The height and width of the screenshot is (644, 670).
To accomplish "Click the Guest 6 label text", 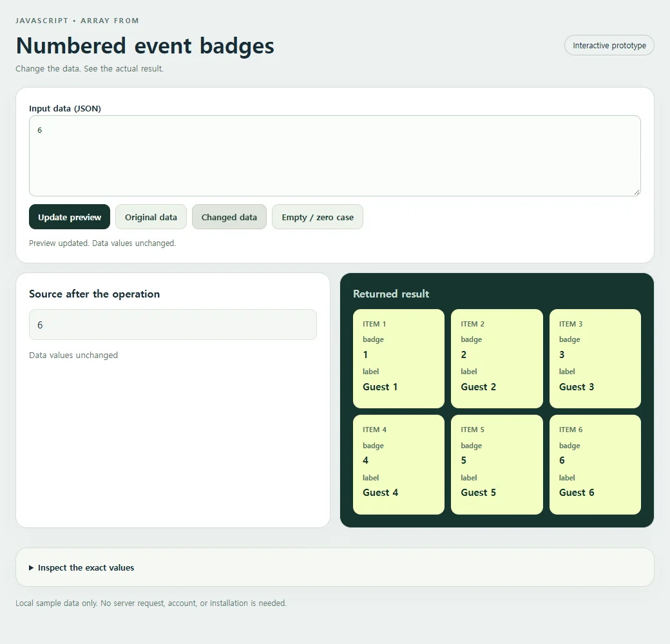I will (x=577, y=493).
